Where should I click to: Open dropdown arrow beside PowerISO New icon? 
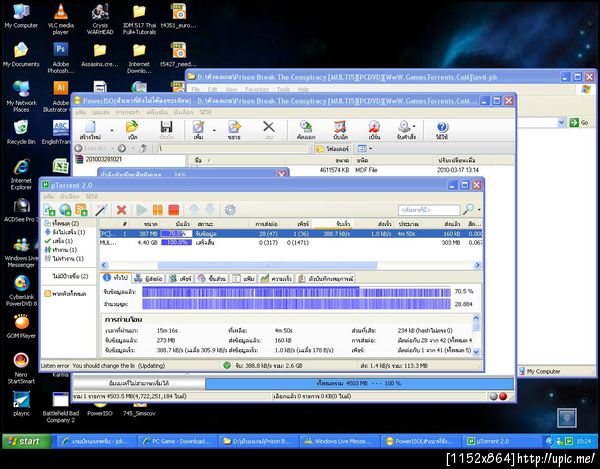[x=112, y=130]
